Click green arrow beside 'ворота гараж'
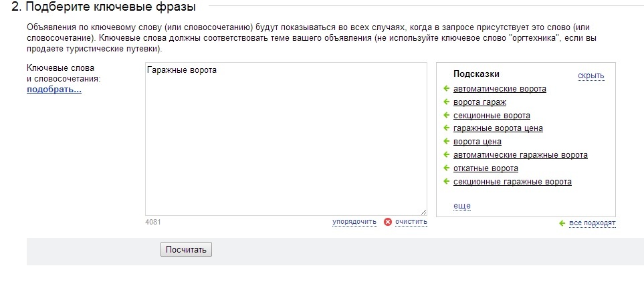644x282 pixels. pos(447,102)
